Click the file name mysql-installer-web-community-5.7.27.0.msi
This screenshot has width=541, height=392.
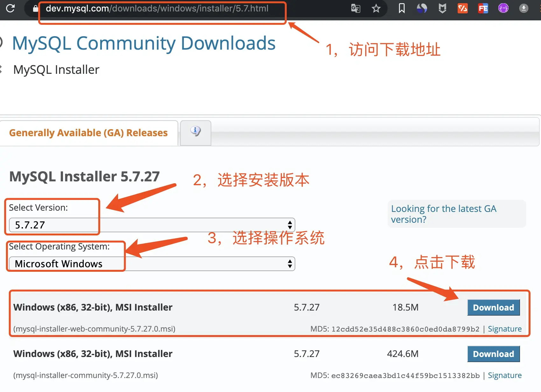pos(94,329)
